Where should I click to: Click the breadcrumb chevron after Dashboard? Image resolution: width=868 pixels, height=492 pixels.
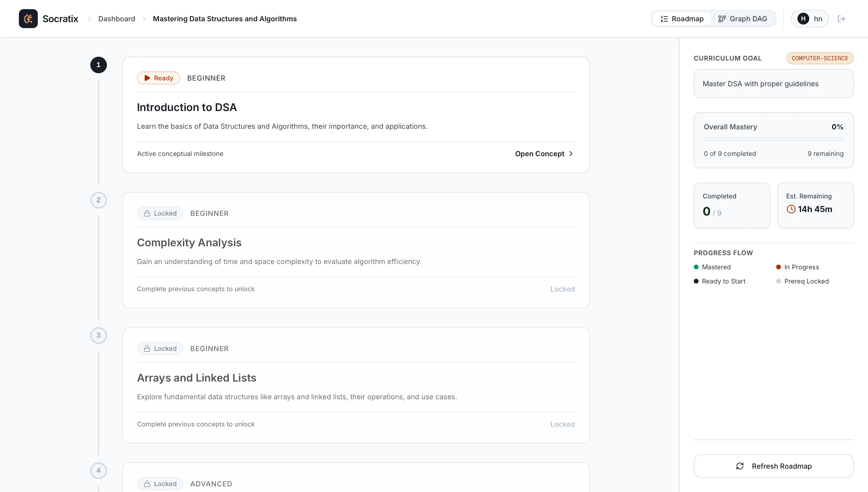(144, 19)
